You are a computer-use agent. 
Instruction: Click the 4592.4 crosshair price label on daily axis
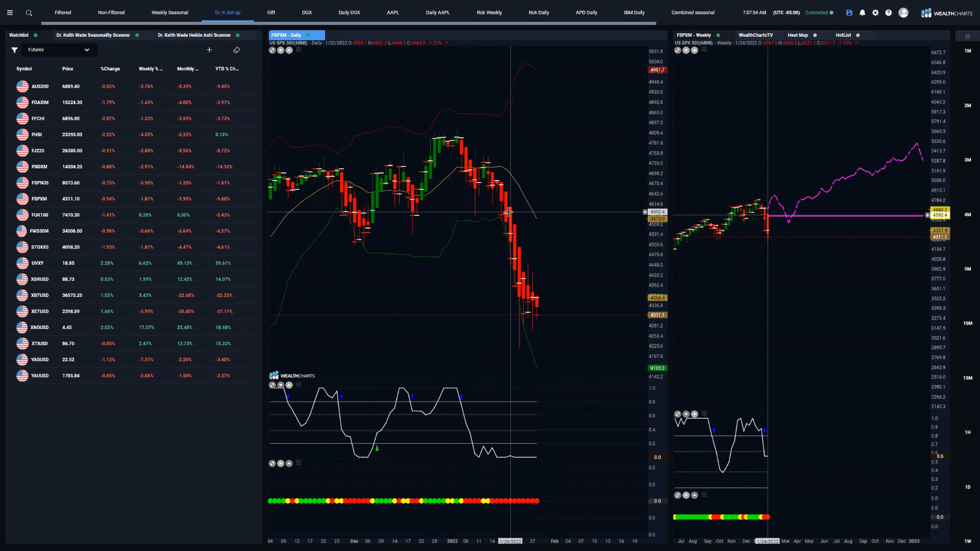tap(657, 212)
